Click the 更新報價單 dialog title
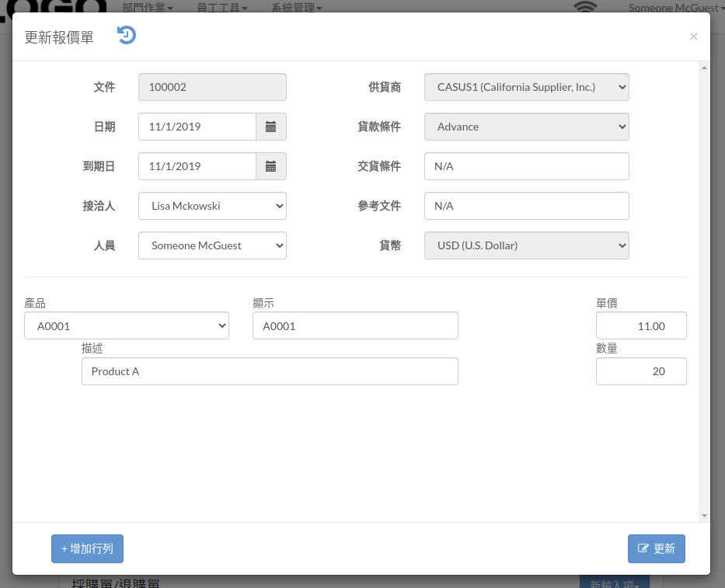Image resolution: width=725 pixels, height=588 pixels. 59,37
